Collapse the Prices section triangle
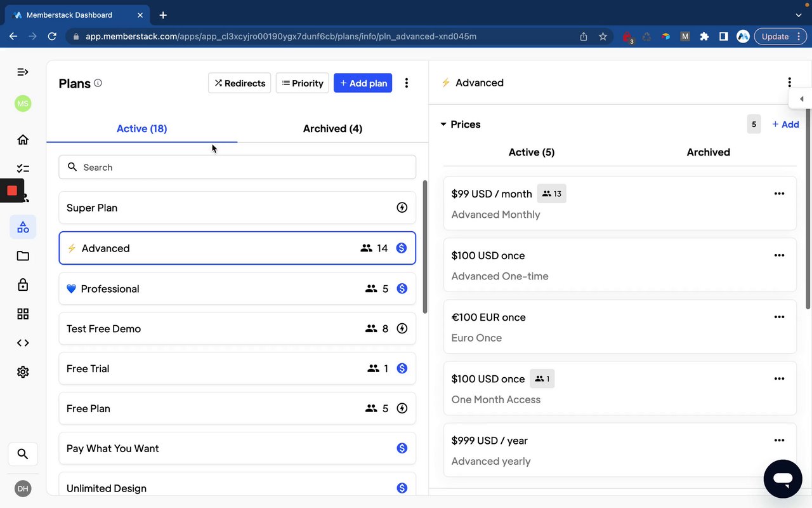Image resolution: width=812 pixels, height=508 pixels. click(443, 124)
